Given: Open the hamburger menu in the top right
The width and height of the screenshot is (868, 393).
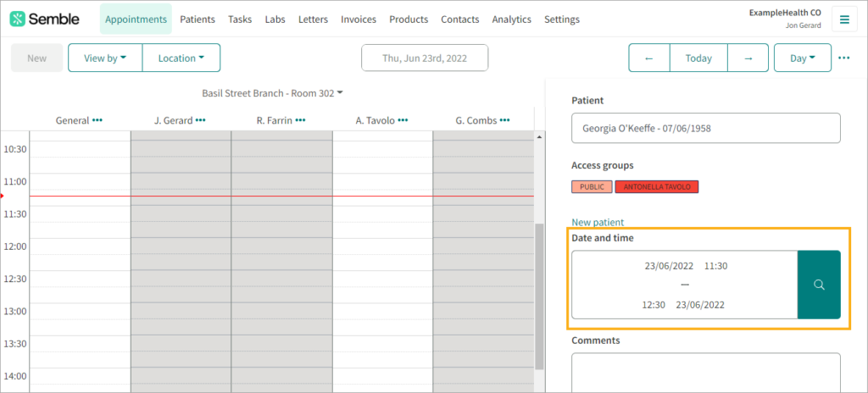Looking at the screenshot, I should click(x=844, y=19).
